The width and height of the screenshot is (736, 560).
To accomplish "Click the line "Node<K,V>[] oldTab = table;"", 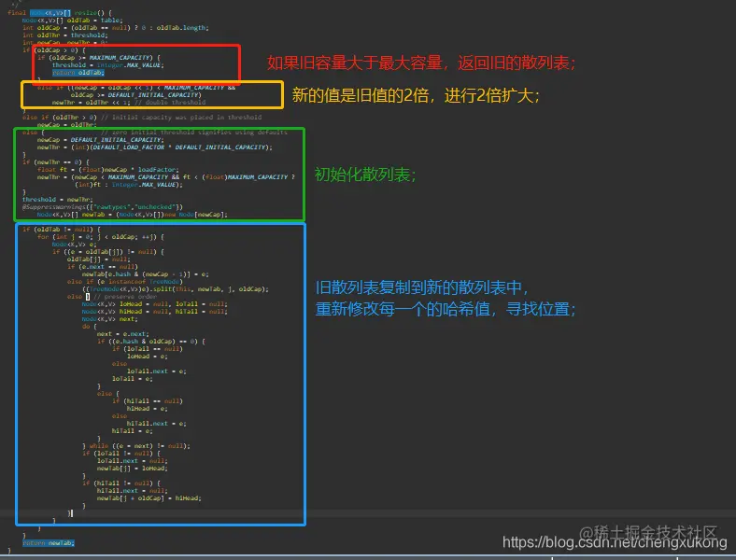I will click(72, 21).
